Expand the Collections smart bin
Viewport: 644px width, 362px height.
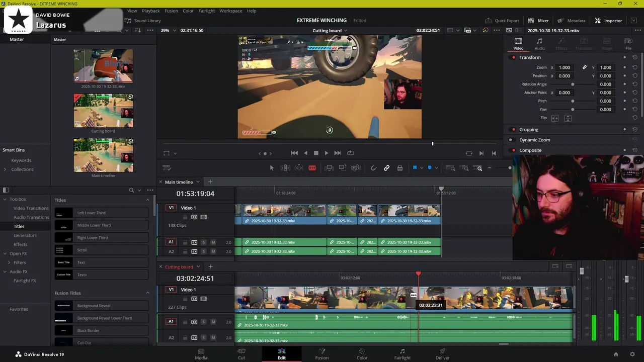pyautogui.click(x=5, y=169)
